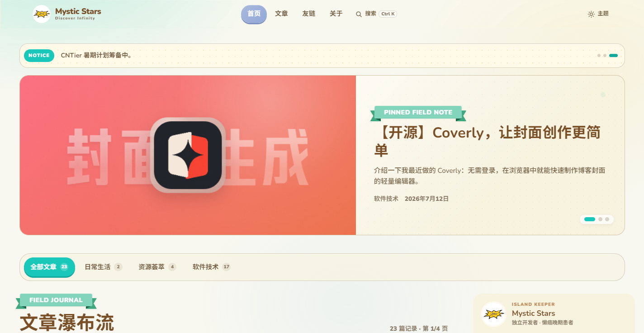Open the 友链 nav item
Viewport: 644px width, 333px height.
(x=308, y=14)
